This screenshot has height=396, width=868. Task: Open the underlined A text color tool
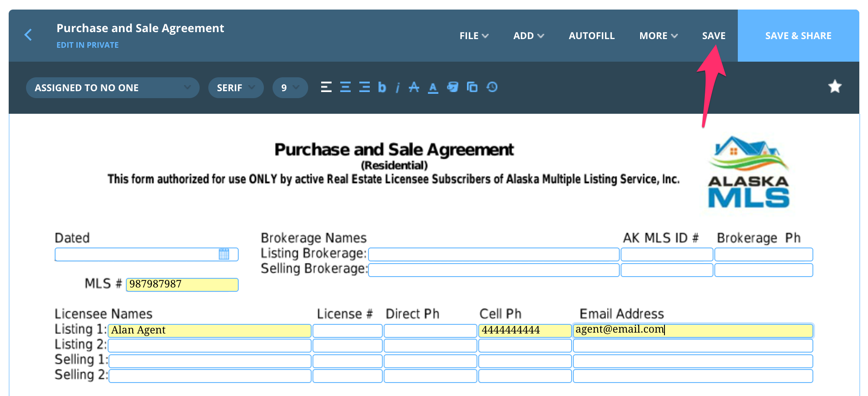tap(433, 88)
